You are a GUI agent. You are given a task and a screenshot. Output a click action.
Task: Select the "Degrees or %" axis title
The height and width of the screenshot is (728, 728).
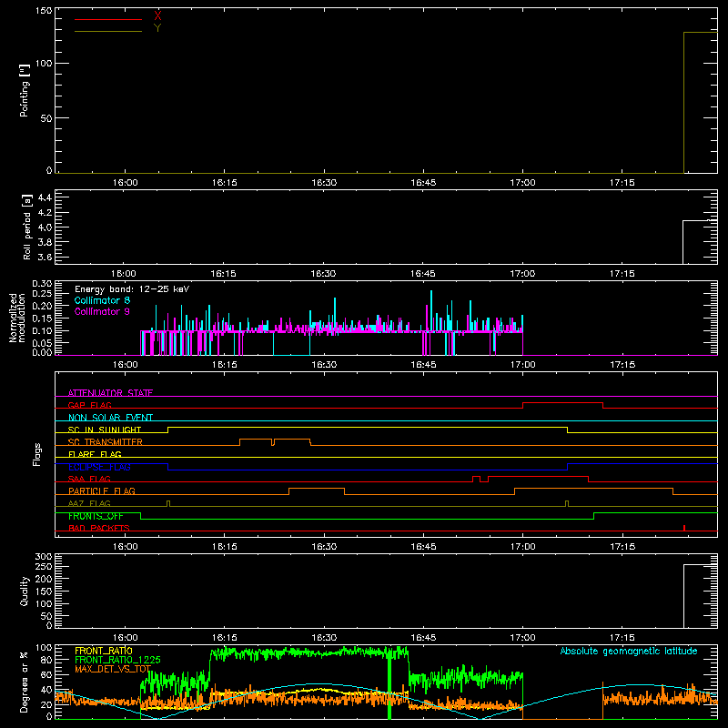click(x=25, y=682)
